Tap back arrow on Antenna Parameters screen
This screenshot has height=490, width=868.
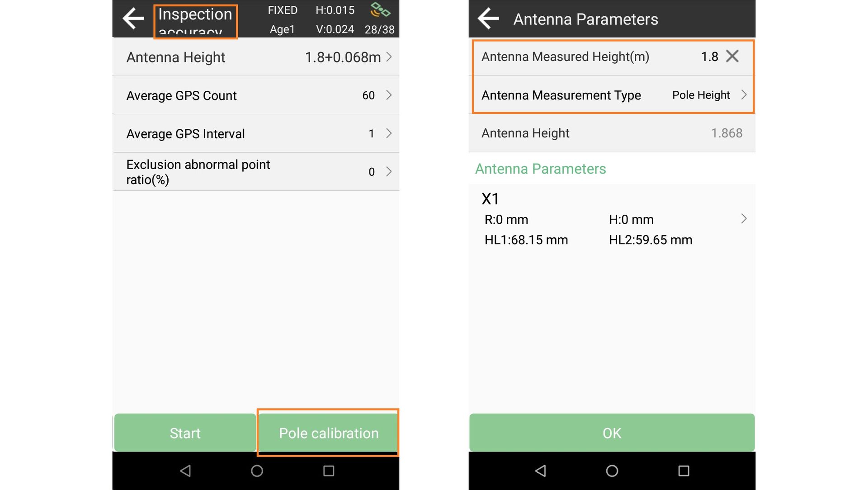(x=488, y=19)
